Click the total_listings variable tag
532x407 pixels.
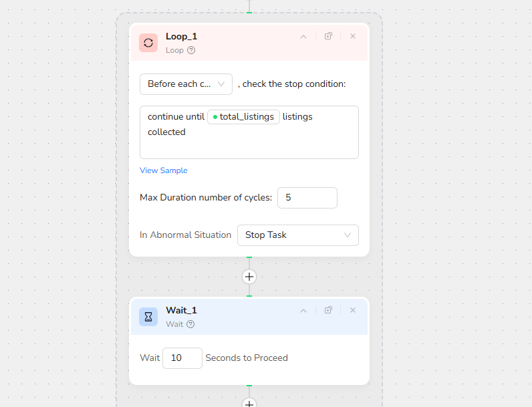tap(243, 116)
